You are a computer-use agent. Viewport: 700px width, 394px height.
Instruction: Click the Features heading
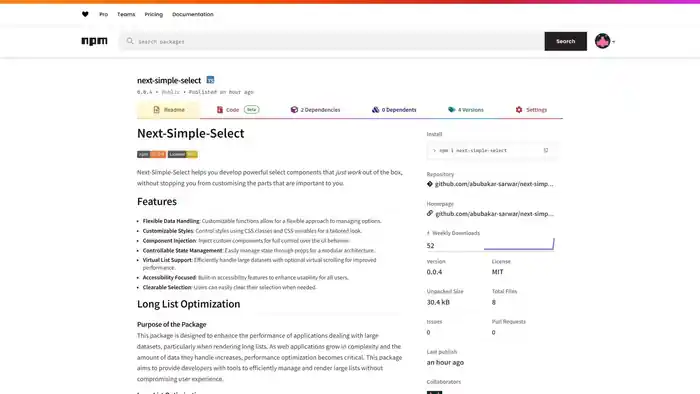pos(157,201)
